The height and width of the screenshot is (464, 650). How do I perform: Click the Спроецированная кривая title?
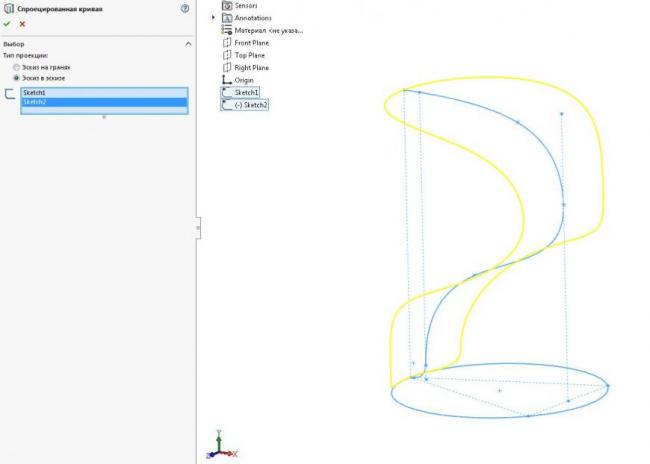click(60, 9)
